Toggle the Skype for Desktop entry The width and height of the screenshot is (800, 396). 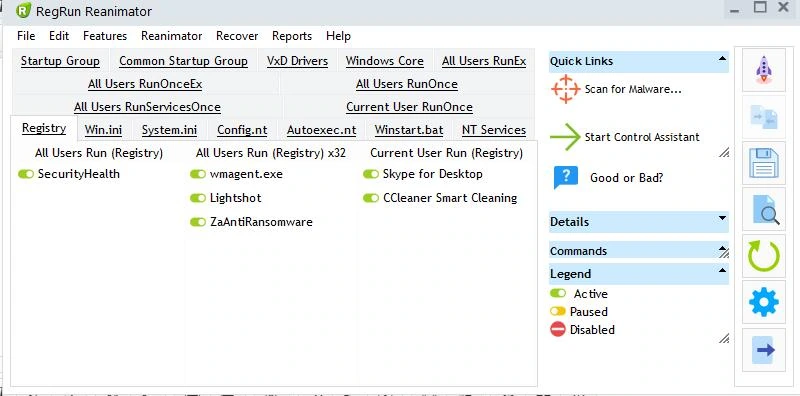pyautogui.click(x=371, y=174)
